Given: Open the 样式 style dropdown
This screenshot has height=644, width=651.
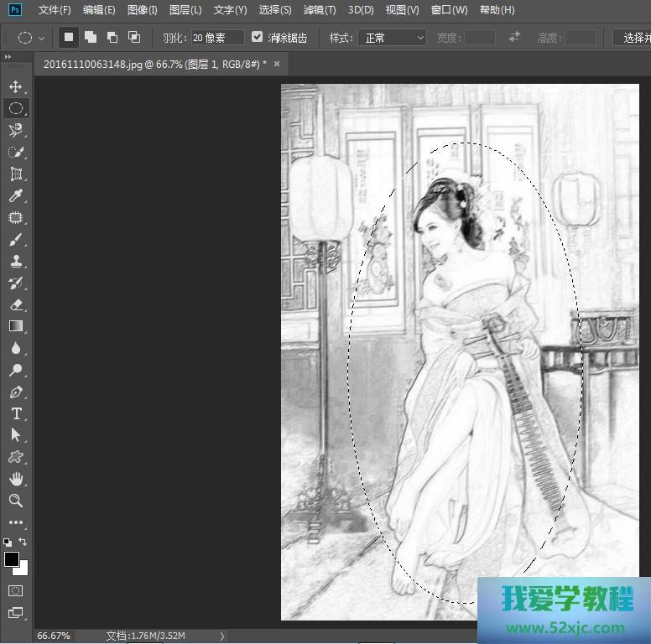Looking at the screenshot, I should [x=392, y=38].
